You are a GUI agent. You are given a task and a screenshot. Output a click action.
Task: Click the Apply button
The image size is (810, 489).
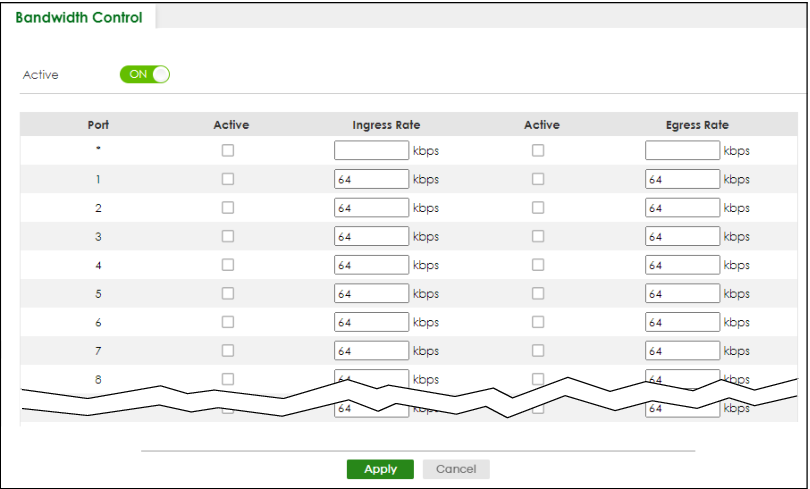[380, 469]
